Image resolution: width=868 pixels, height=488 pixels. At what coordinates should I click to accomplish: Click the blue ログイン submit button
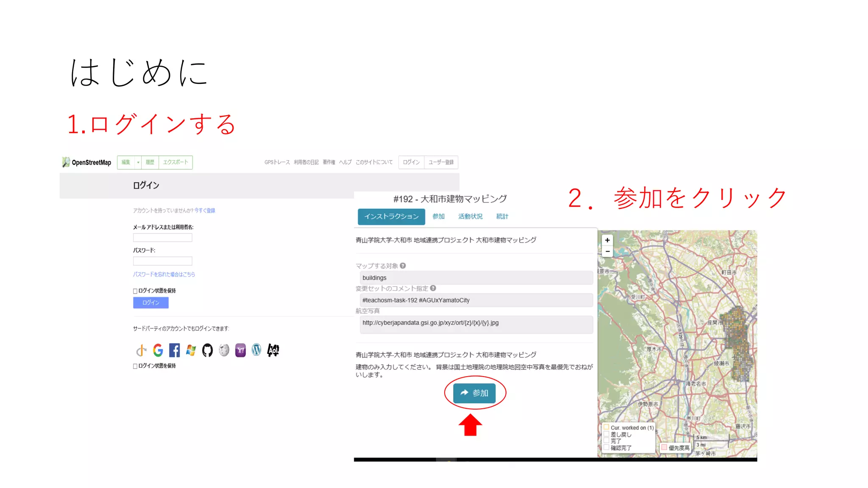[x=151, y=302]
